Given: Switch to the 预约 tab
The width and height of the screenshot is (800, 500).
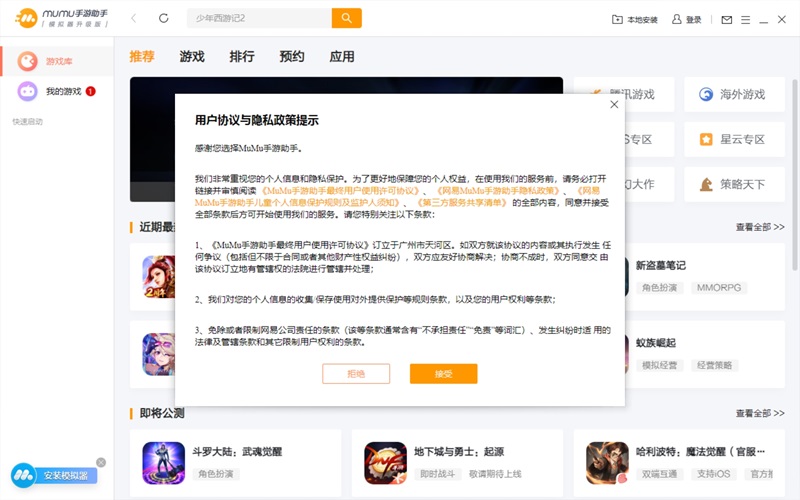Looking at the screenshot, I should [292, 56].
